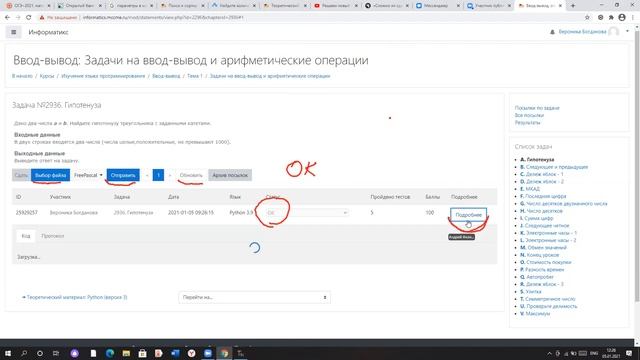Open Task View on the taskbar
This screenshot has height=360, width=640.
coord(56,353)
